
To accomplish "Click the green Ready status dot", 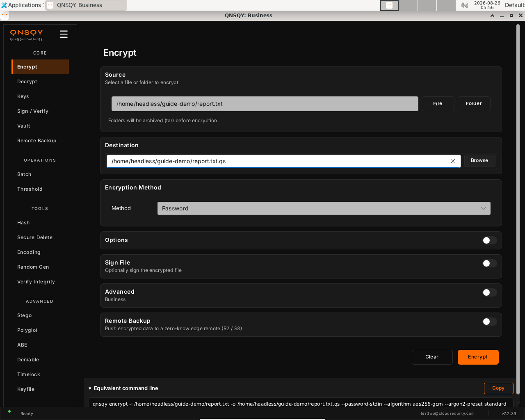I will click(x=9, y=411).
